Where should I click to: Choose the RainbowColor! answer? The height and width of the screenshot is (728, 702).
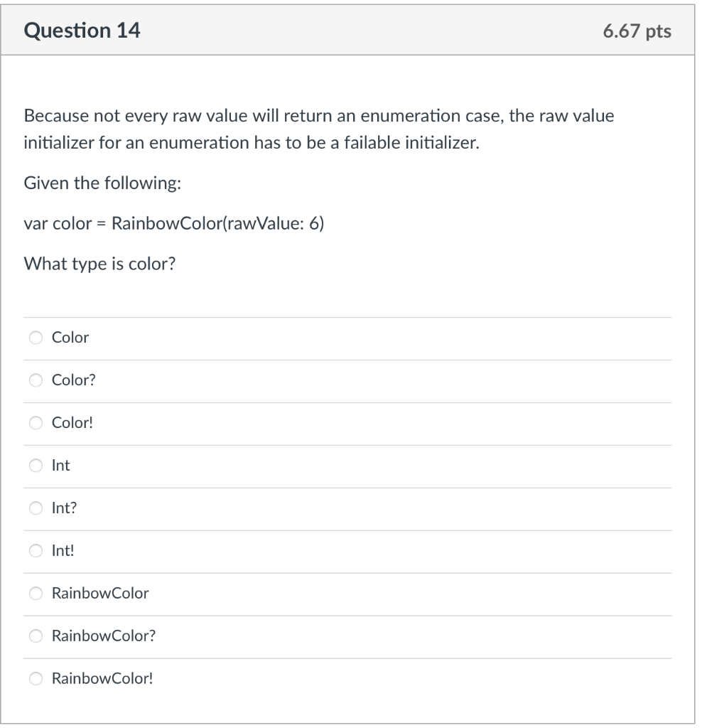pyautogui.click(x=36, y=679)
